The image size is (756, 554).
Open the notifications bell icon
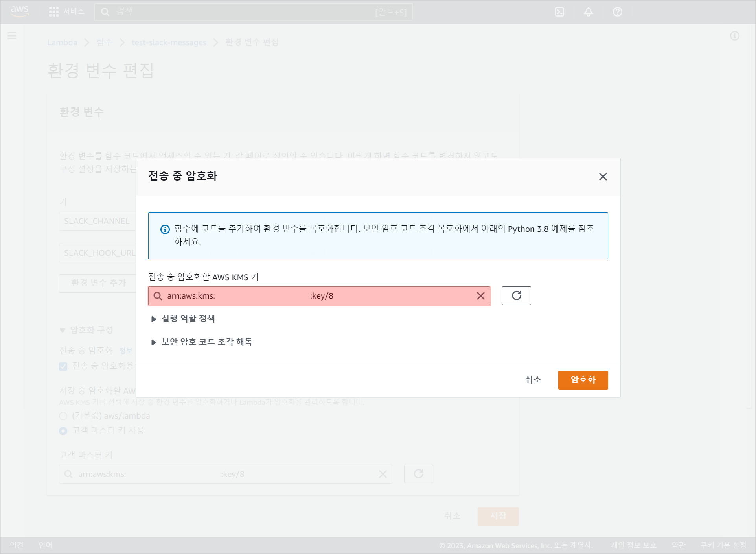coord(588,12)
